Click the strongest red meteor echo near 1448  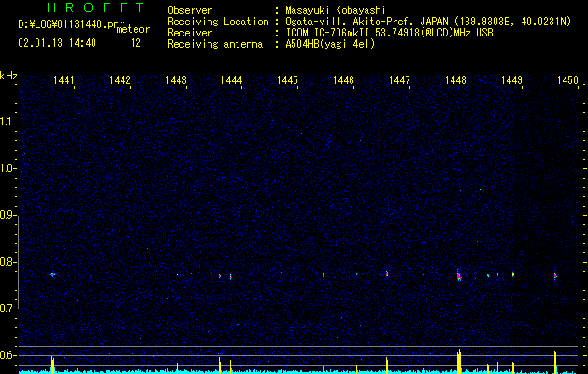[x=459, y=276]
